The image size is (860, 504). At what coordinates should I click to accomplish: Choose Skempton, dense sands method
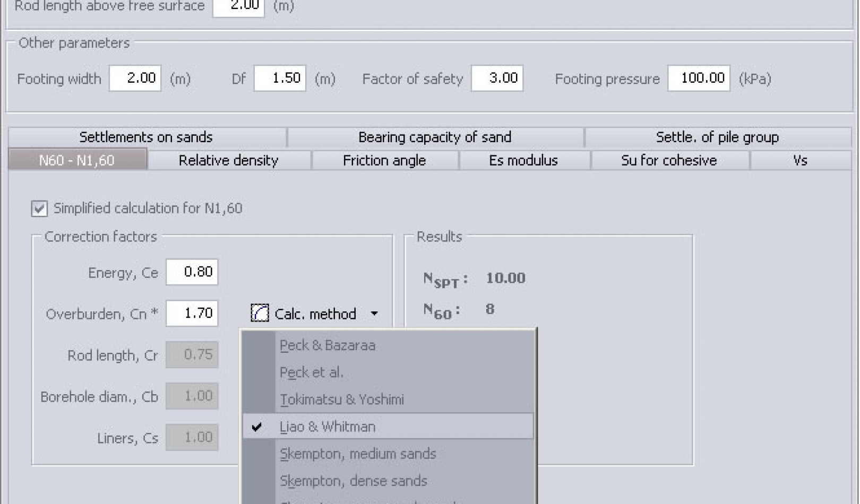click(x=353, y=481)
